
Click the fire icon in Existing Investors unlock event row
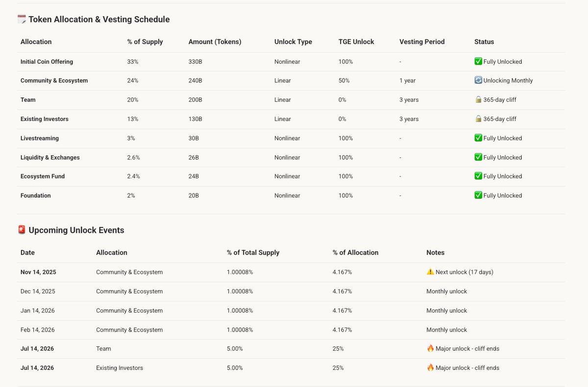[430, 368]
